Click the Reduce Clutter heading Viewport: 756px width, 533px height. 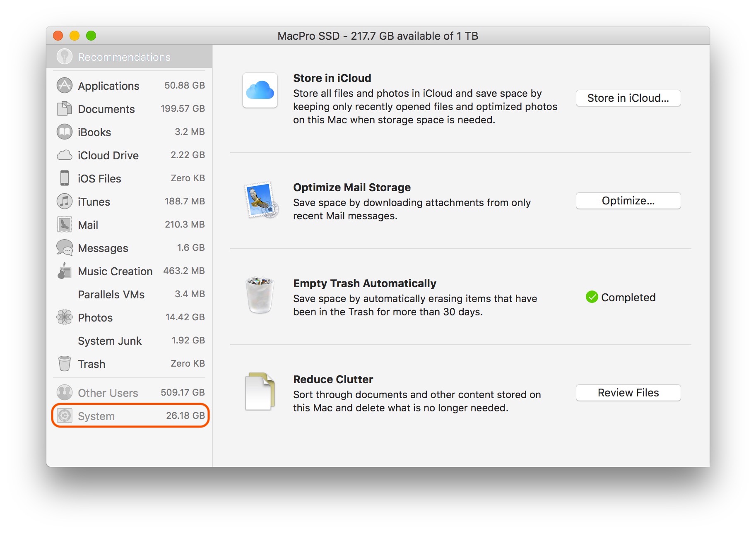click(333, 379)
